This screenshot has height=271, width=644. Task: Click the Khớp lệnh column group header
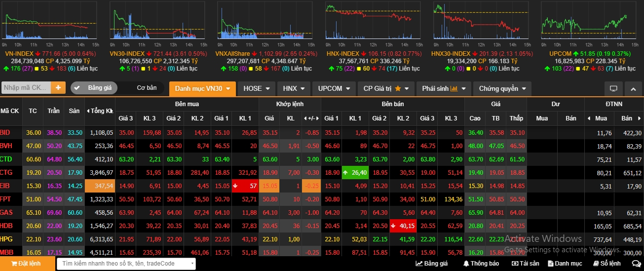pyautogui.click(x=290, y=104)
